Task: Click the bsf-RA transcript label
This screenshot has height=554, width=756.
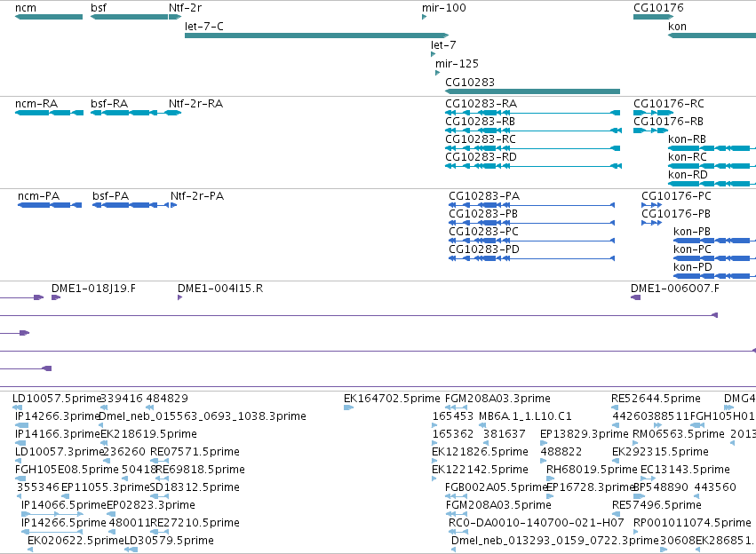Action: pyautogui.click(x=109, y=104)
